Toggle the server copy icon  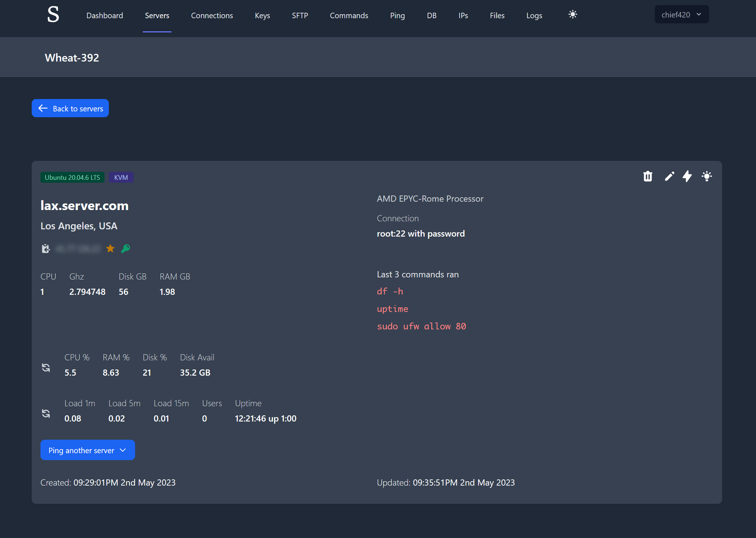click(x=46, y=248)
